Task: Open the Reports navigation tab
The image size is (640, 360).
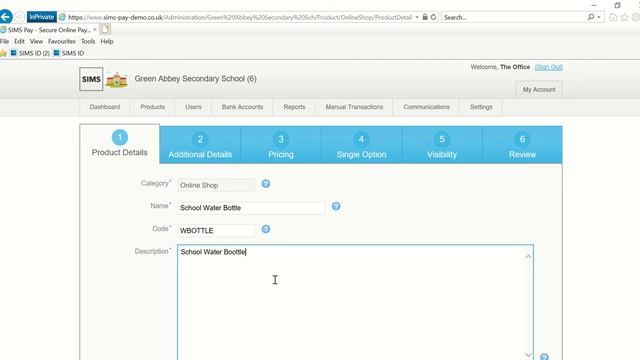Action: click(294, 107)
